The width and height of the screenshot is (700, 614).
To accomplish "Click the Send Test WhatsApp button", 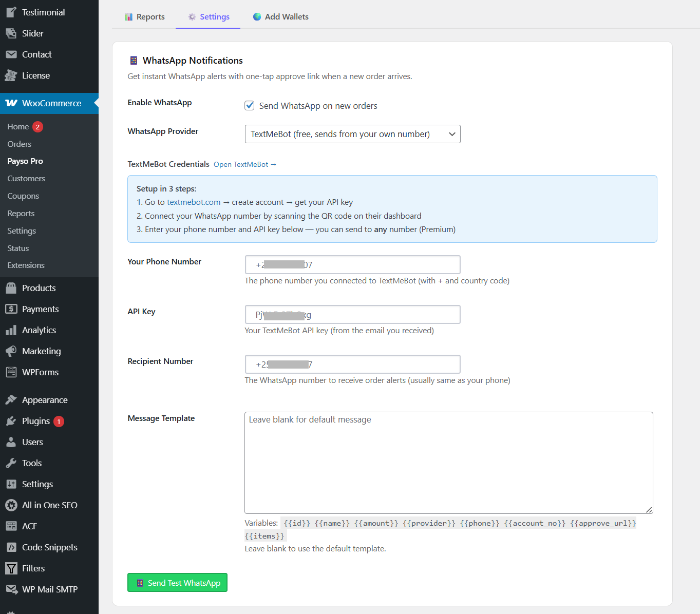I will [x=177, y=582].
